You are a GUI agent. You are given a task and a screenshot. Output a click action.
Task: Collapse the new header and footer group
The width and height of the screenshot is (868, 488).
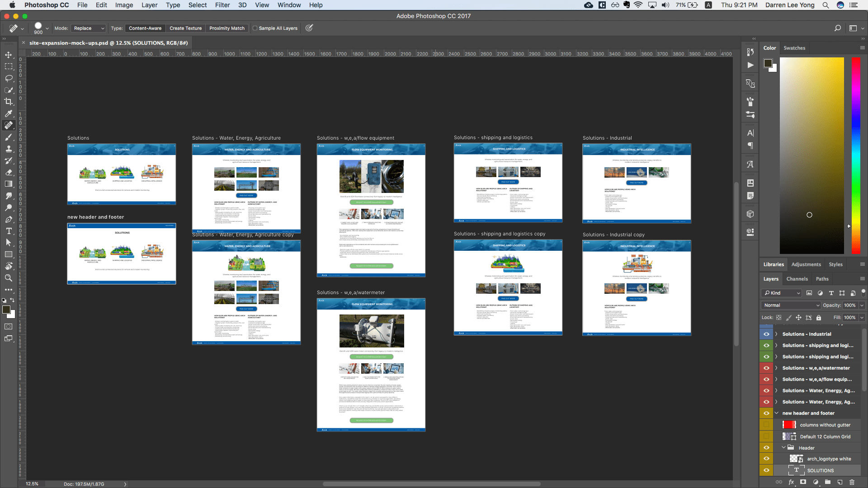point(777,413)
